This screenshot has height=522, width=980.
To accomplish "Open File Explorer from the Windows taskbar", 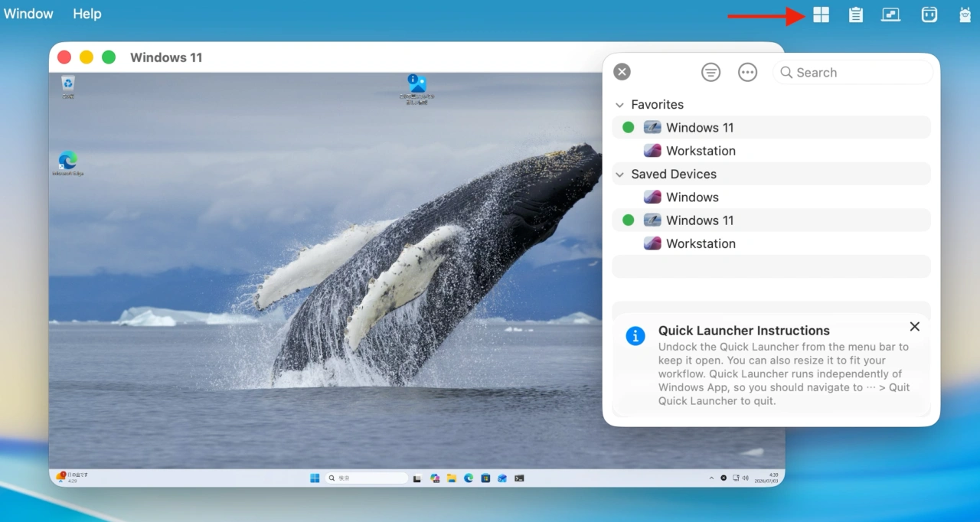I will point(452,478).
